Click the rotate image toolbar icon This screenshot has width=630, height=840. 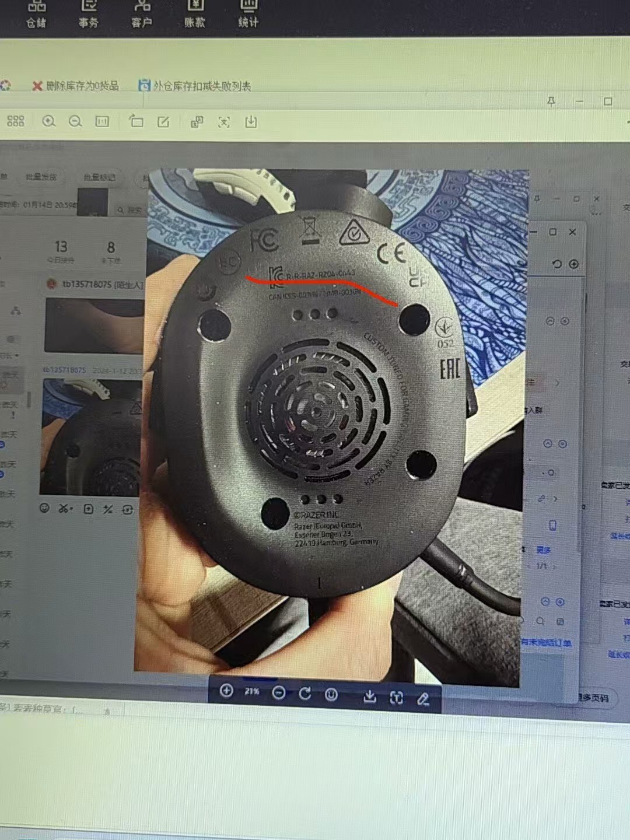[x=136, y=121]
